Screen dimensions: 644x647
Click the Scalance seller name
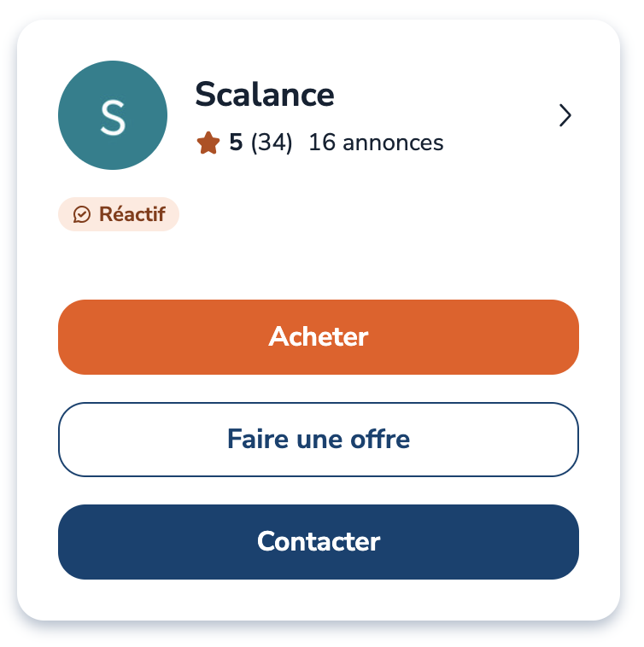coord(265,95)
